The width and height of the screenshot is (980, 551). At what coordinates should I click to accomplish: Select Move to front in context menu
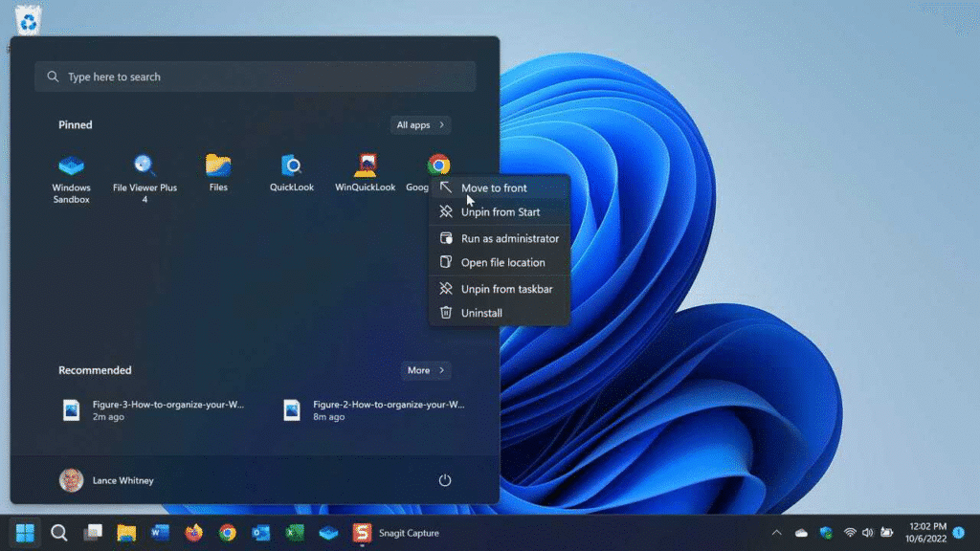pos(500,188)
